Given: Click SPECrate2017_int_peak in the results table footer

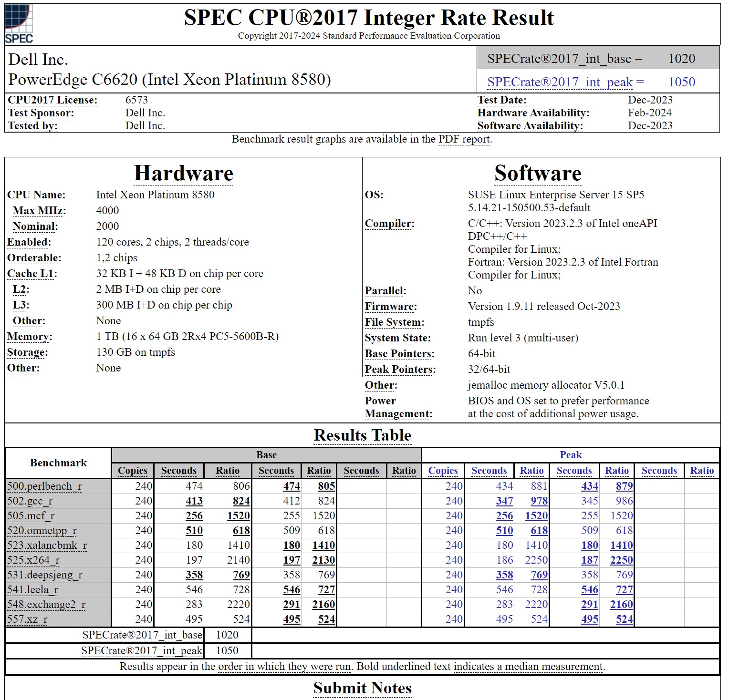Looking at the screenshot, I should click(142, 651).
